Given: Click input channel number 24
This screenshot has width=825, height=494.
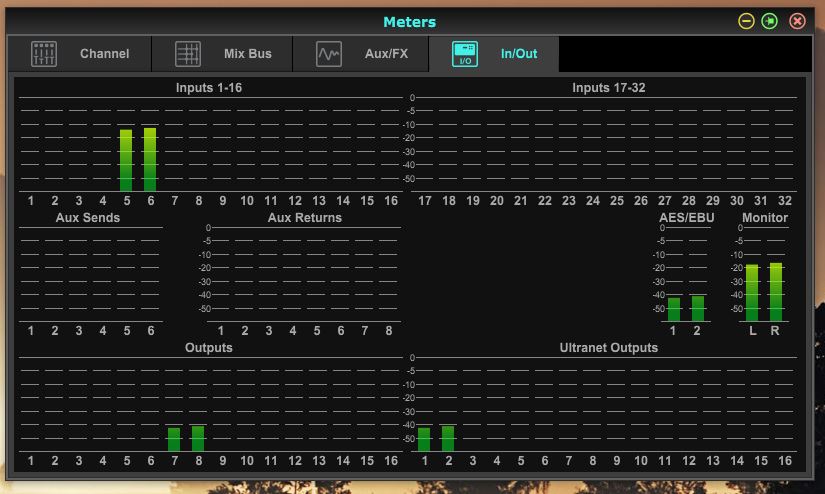Looking at the screenshot, I should tap(593, 201).
